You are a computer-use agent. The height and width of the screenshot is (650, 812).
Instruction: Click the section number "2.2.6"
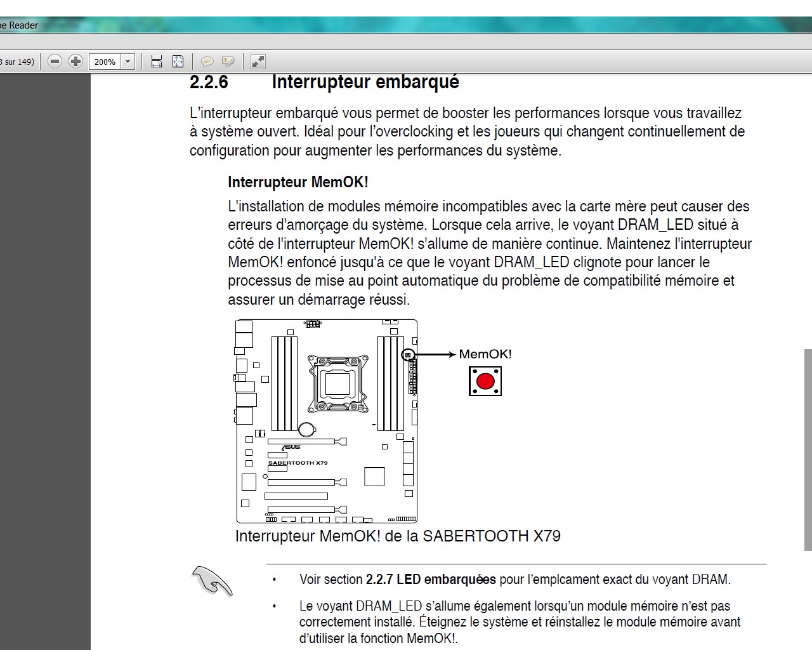209,82
